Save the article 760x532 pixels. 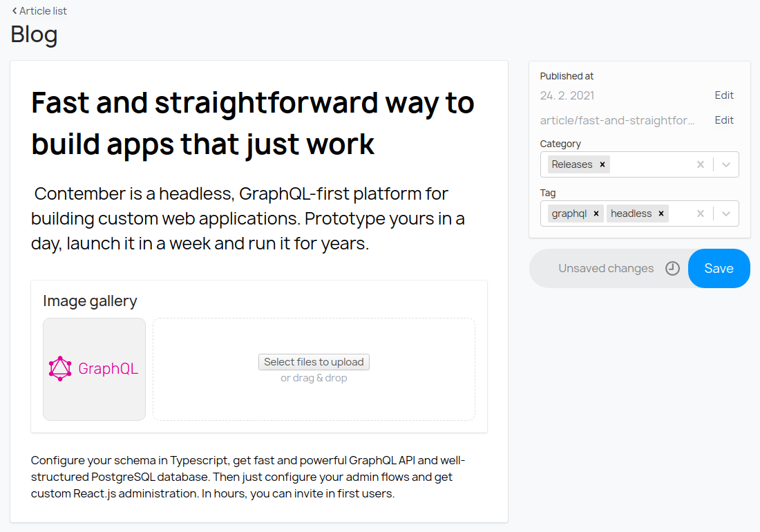719,269
